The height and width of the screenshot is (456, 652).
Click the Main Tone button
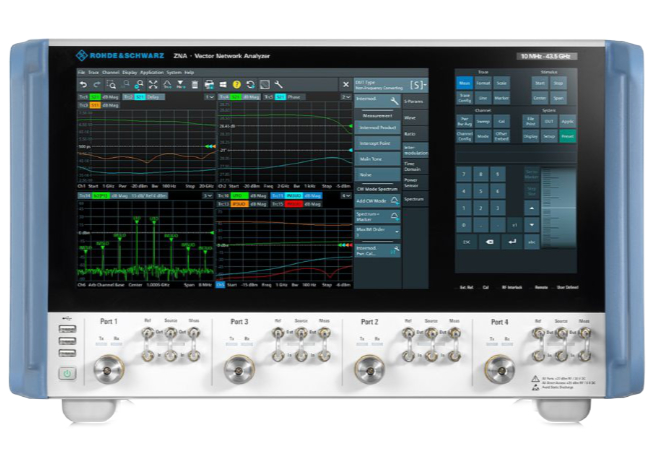(x=377, y=159)
